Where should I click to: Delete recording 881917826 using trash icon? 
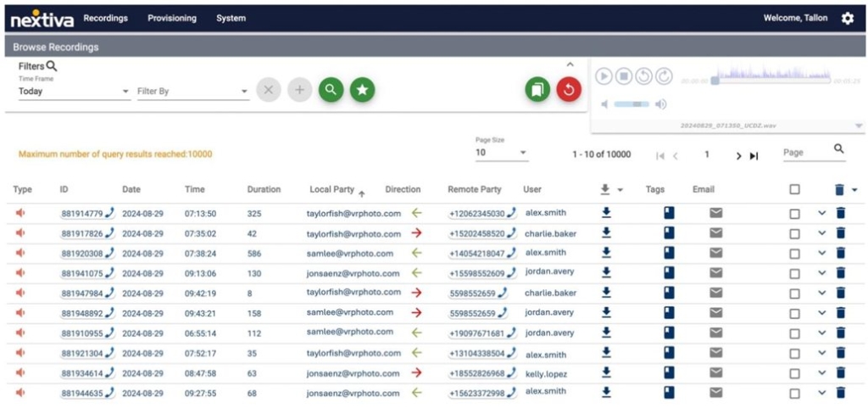pyautogui.click(x=840, y=233)
